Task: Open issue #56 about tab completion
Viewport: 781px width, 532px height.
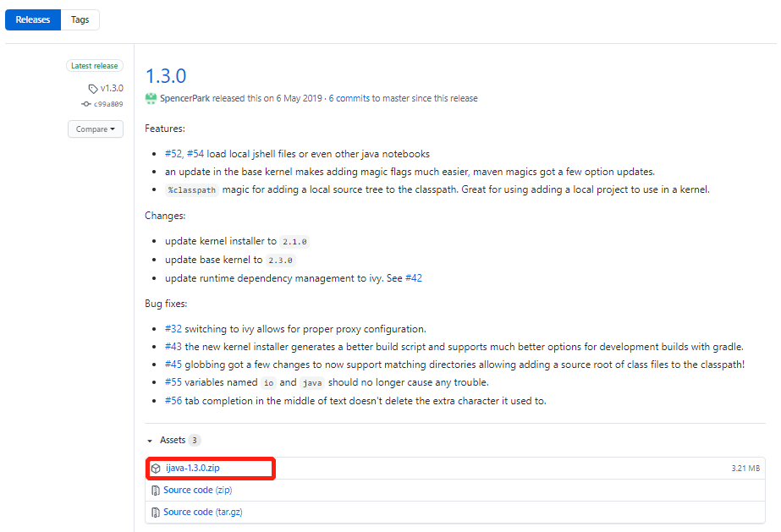Action: (172, 400)
